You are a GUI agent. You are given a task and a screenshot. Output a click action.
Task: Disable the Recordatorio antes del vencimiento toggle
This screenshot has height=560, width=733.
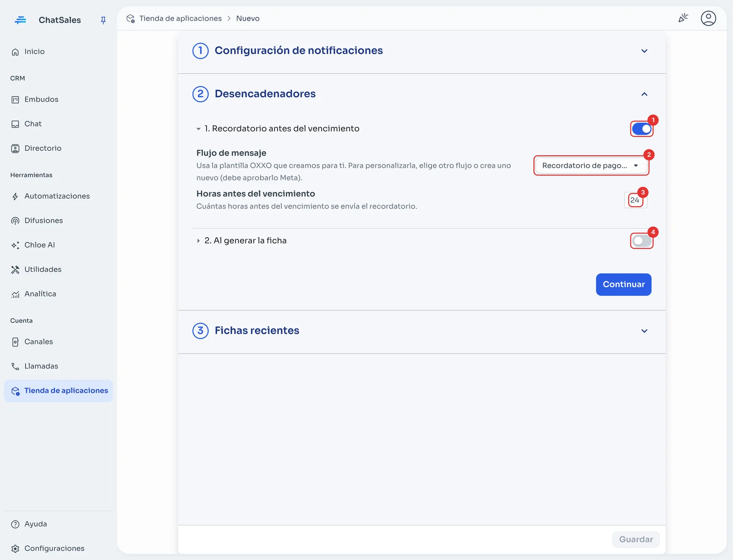point(641,129)
